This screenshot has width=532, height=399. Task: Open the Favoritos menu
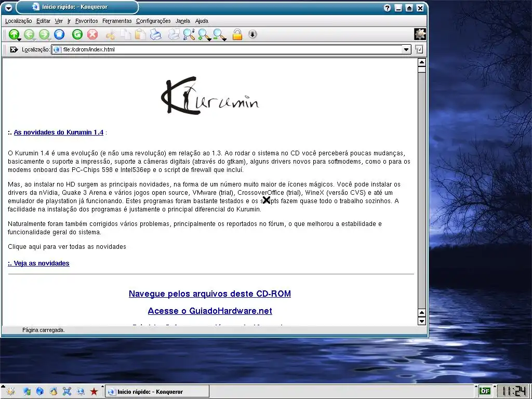pos(87,21)
